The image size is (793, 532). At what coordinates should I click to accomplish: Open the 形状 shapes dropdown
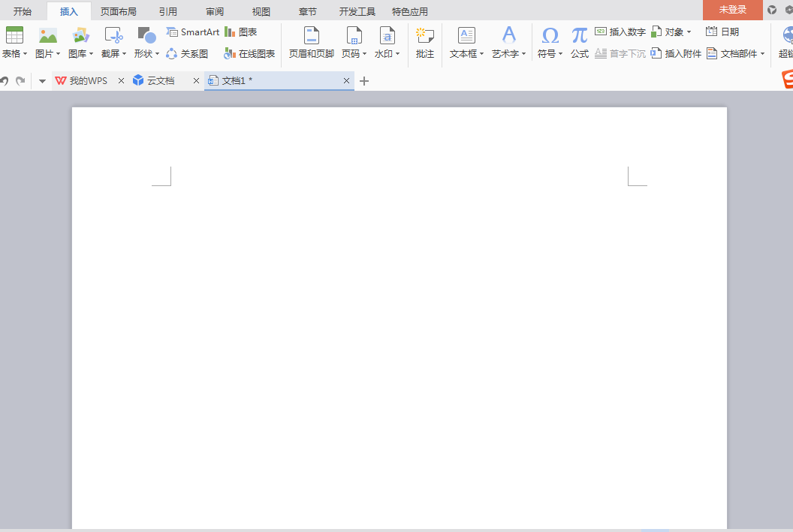[146, 54]
